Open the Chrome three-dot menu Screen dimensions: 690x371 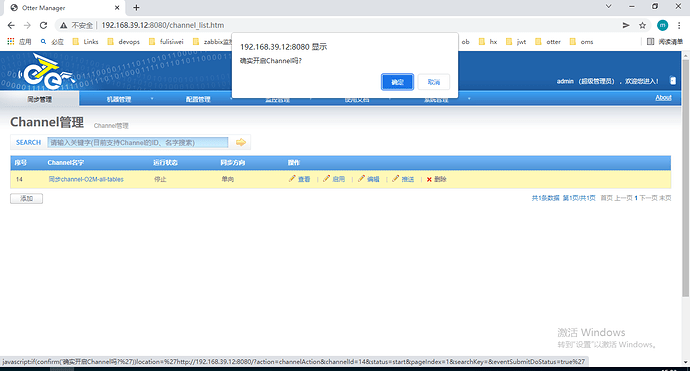(679, 25)
